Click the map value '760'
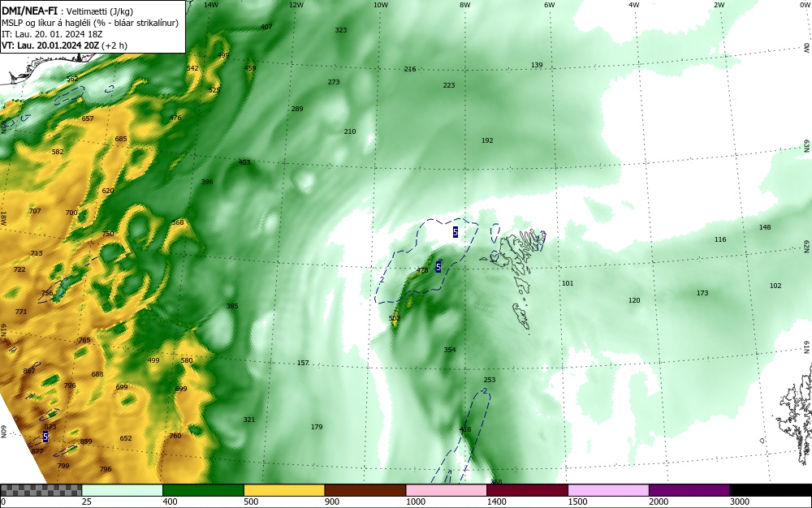This screenshot has height=508, width=812. point(175,436)
